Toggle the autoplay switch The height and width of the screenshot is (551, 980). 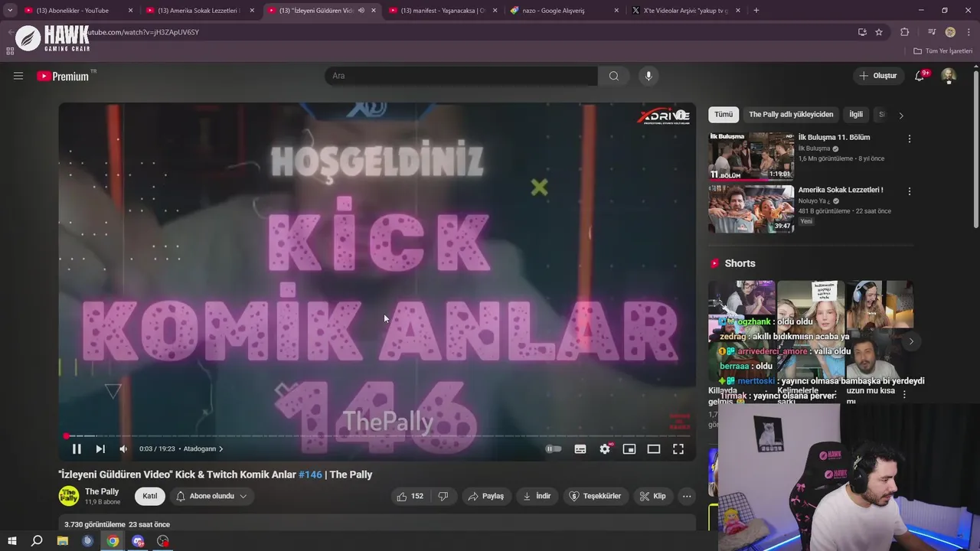coord(554,449)
